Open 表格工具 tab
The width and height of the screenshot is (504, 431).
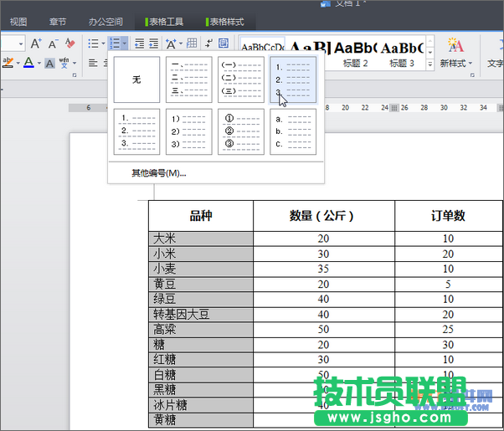pyautogui.click(x=164, y=22)
